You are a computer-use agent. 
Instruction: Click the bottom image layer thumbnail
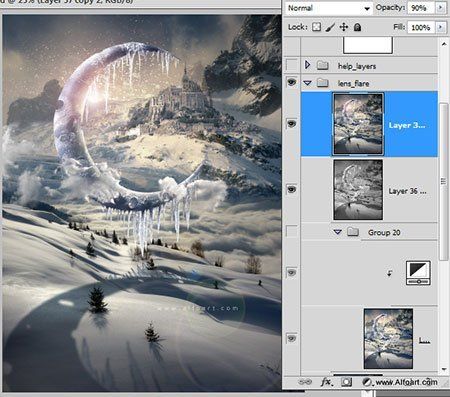tap(388, 339)
